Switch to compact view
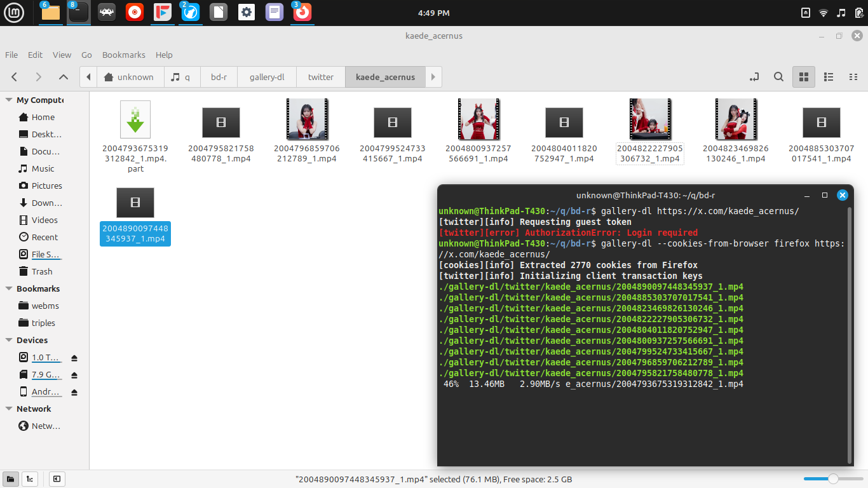Screen dimensions: 868x488 point(853,77)
